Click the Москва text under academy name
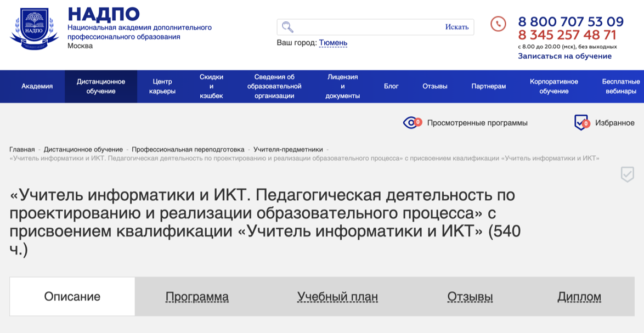 pyautogui.click(x=80, y=46)
